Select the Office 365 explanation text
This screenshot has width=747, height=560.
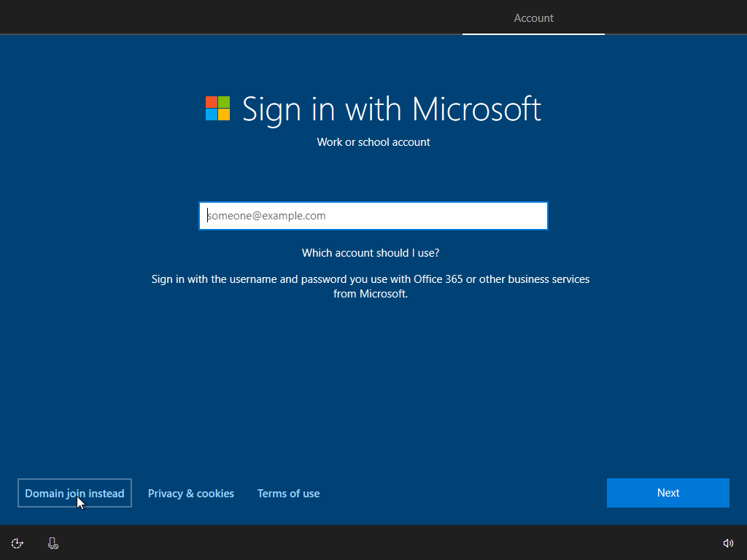coord(370,286)
